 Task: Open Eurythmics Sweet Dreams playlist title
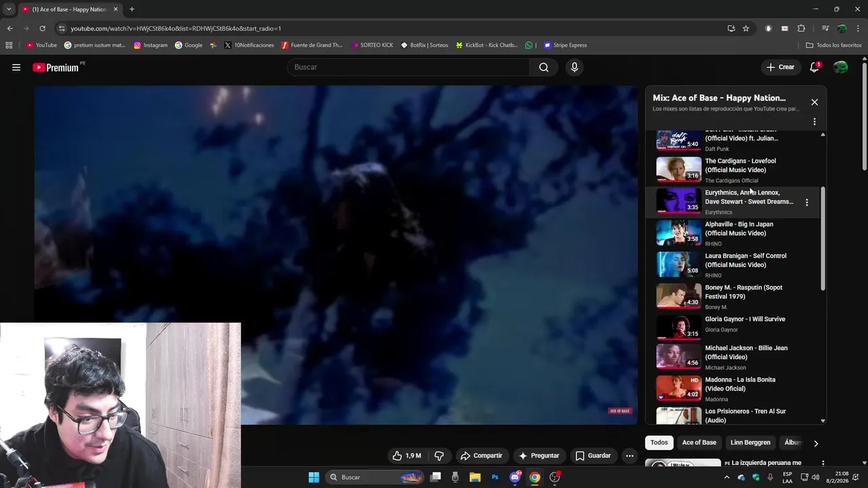point(749,197)
